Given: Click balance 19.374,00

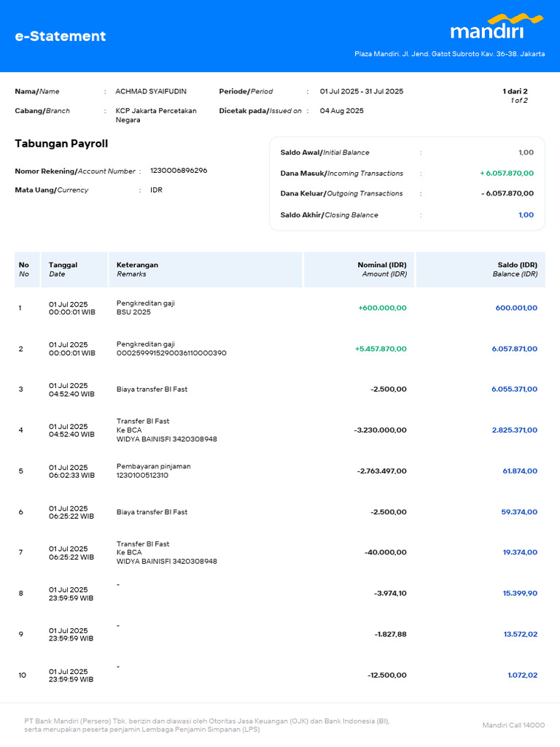Looking at the screenshot, I should (x=520, y=553).
